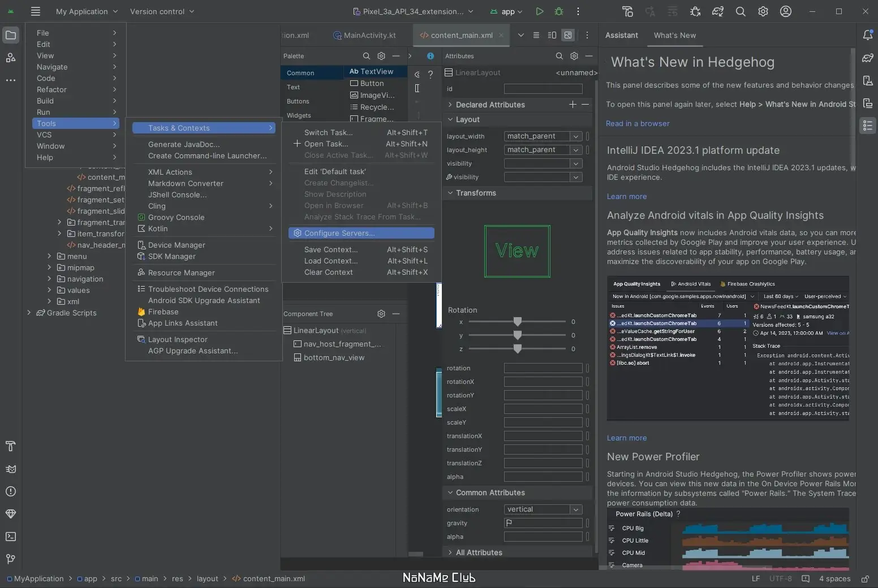
Task: Open Notifications bell in right sidebar
Action: tap(868, 35)
